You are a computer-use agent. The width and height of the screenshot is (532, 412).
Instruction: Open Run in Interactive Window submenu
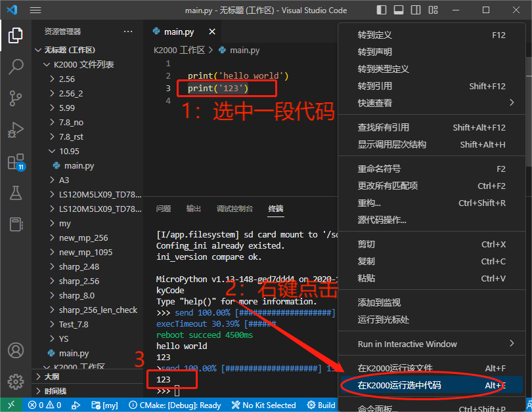pos(432,344)
